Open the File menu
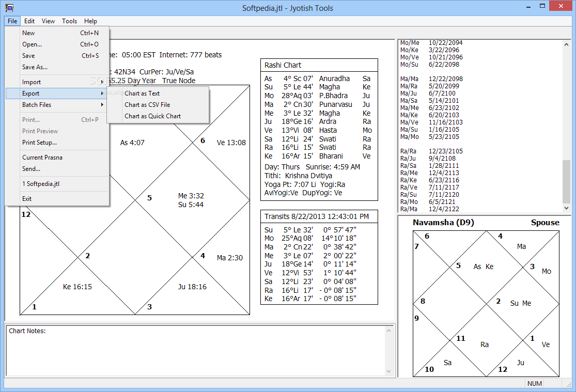The image size is (576, 392). tap(12, 21)
